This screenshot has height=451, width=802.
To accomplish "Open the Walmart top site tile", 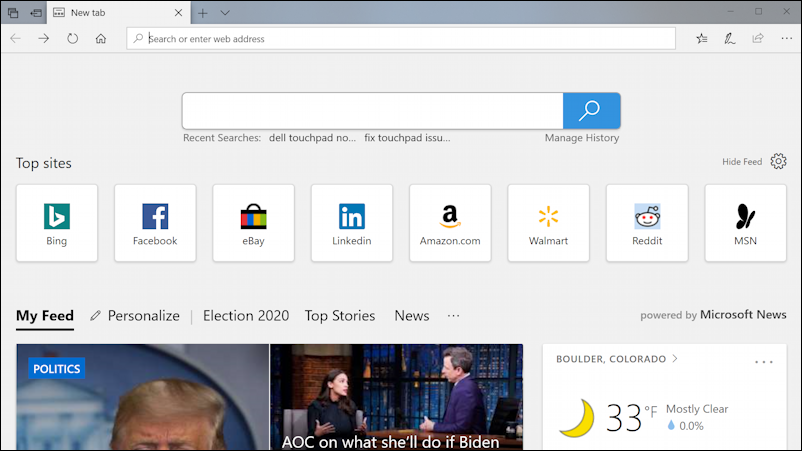I will (x=548, y=223).
